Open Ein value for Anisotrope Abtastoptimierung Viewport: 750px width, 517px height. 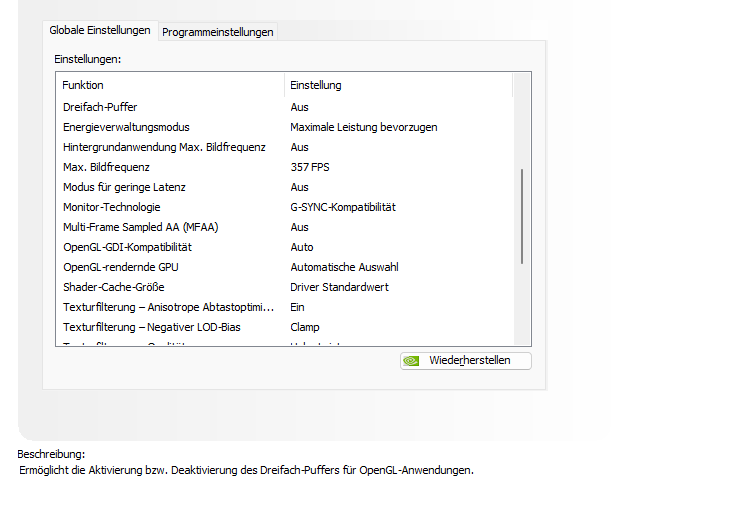(297, 308)
